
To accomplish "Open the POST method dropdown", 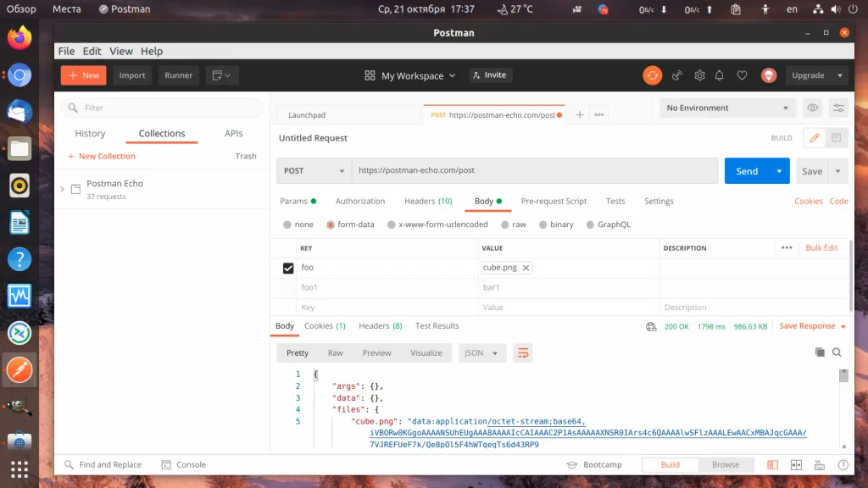I will point(314,171).
